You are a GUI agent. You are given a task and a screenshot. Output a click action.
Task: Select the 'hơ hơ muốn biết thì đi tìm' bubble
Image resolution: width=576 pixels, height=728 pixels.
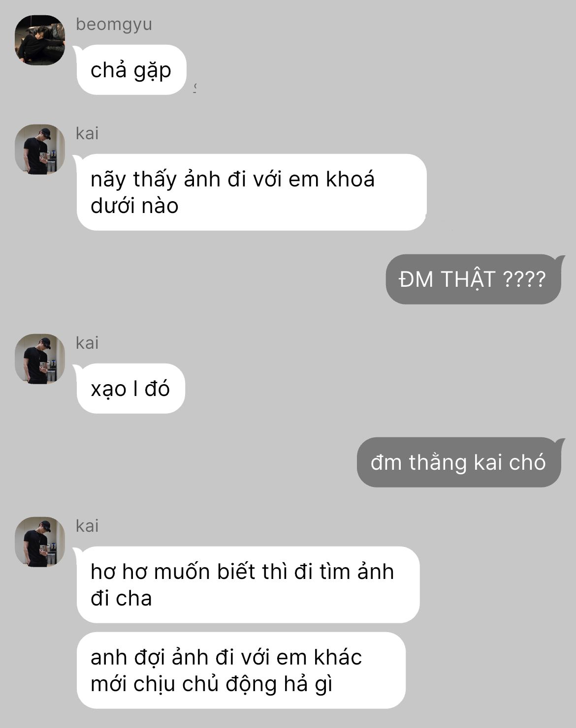coord(248,585)
